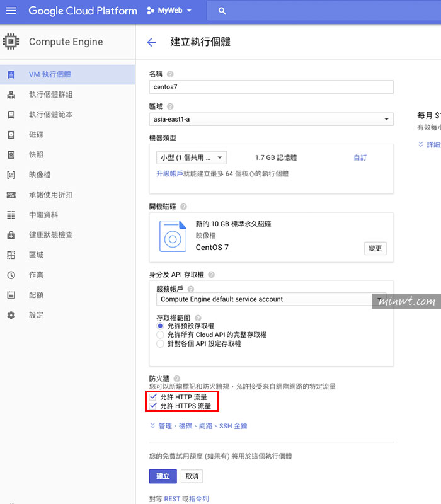Screen dimensions: 441x504
Task: Open the hamburger navigation menu
Action: [x=11, y=11]
